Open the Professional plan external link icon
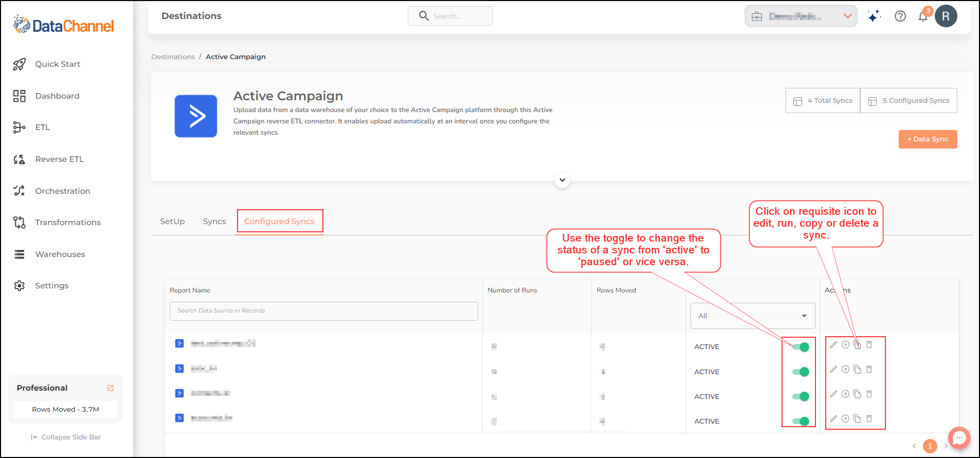Viewport: 980px width, 458px height. tap(110, 388)
